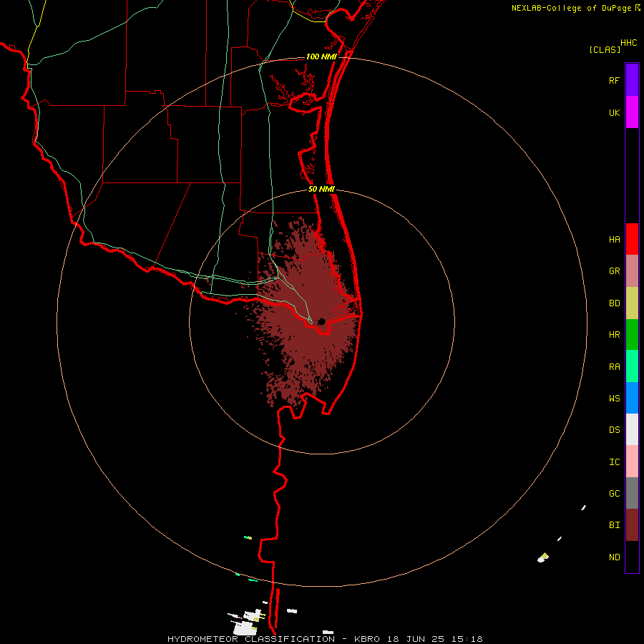Click the bright red HA color swatch
644x644 pixels.
point(632,239)
